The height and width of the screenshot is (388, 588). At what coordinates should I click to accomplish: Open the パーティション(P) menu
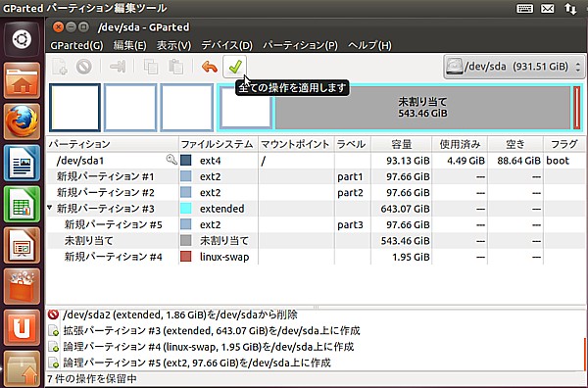[x=300, y=45]
